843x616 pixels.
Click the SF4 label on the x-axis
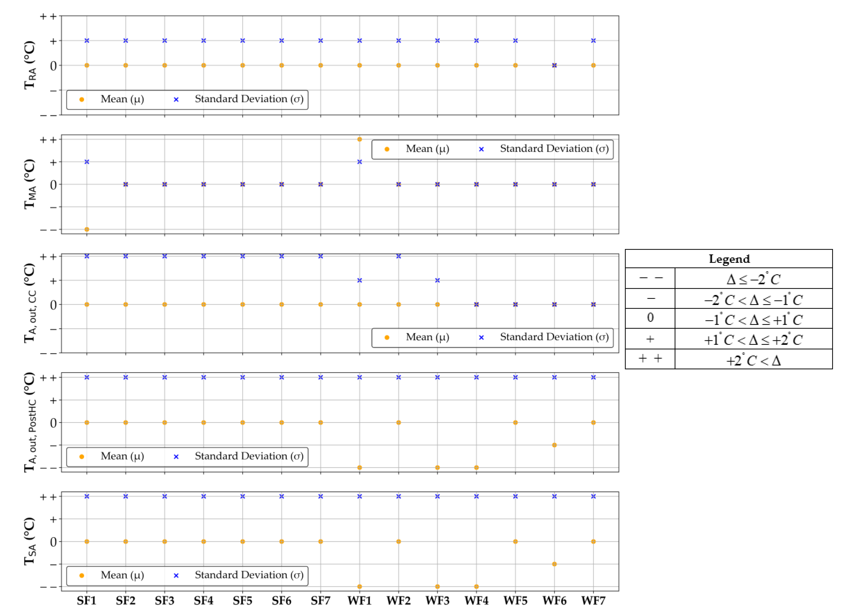click(203, 601)
